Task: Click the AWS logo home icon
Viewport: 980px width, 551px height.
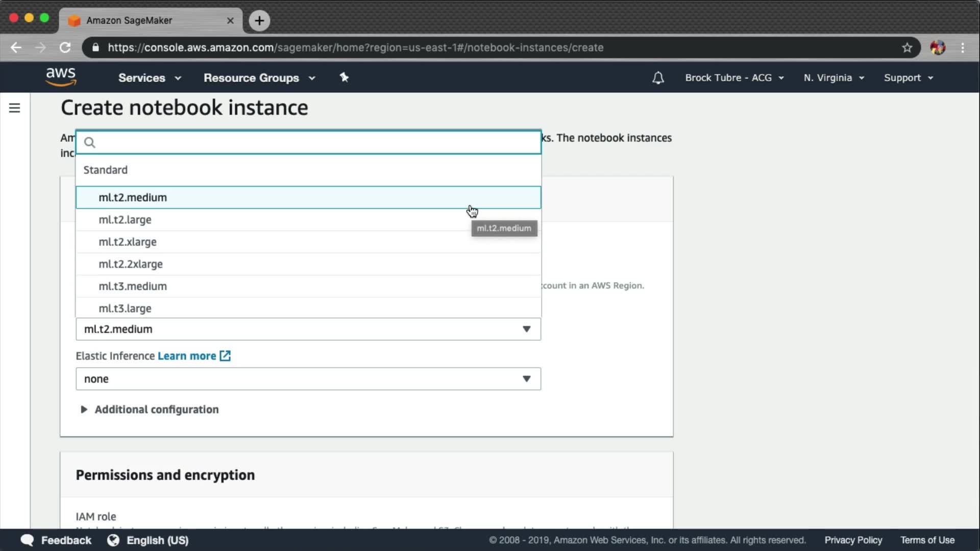Action: (x=61, y=77)
